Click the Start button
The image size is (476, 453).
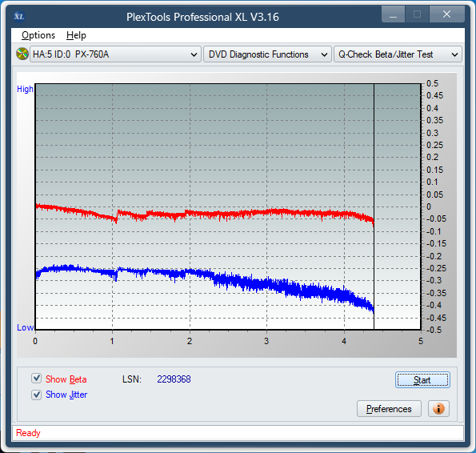click(422, 380)
